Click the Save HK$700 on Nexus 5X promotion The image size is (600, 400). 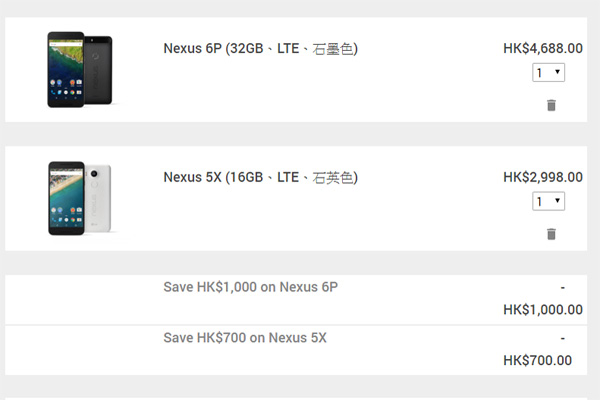pos(245,338)
